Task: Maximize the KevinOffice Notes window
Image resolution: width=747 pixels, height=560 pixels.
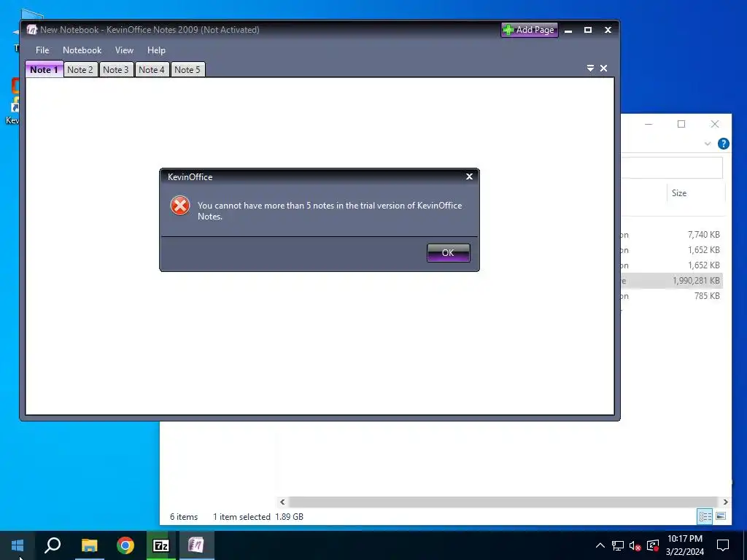Action: point(588,30)
